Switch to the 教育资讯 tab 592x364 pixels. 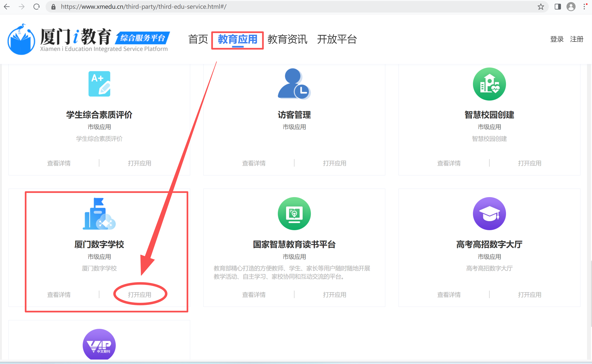pyautogui.click(x=287, y=39)
